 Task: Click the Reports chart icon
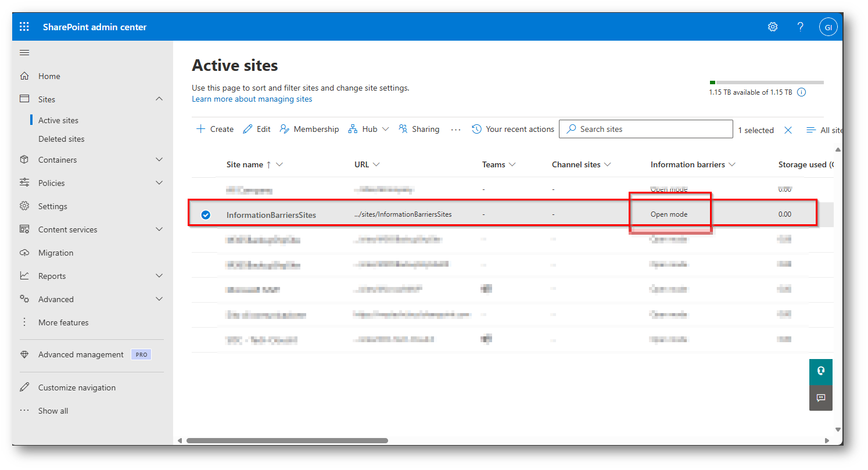click(x=24, y=276)
